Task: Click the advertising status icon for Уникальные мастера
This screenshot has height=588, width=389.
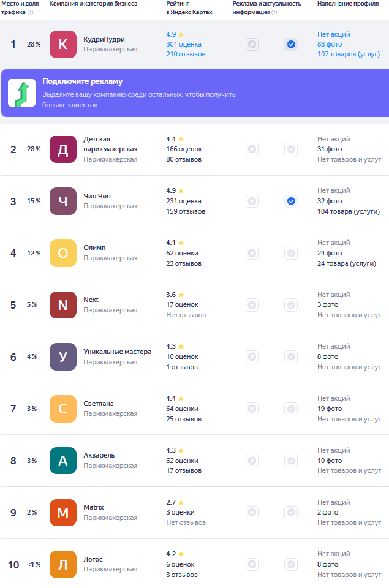Action: pyautogui.click(x=252, y=357)
